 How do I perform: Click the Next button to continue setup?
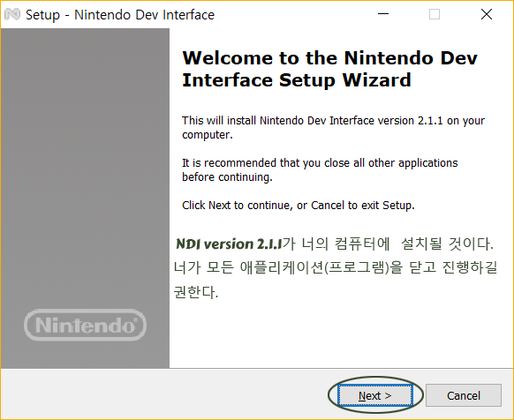tap(375, 395)
